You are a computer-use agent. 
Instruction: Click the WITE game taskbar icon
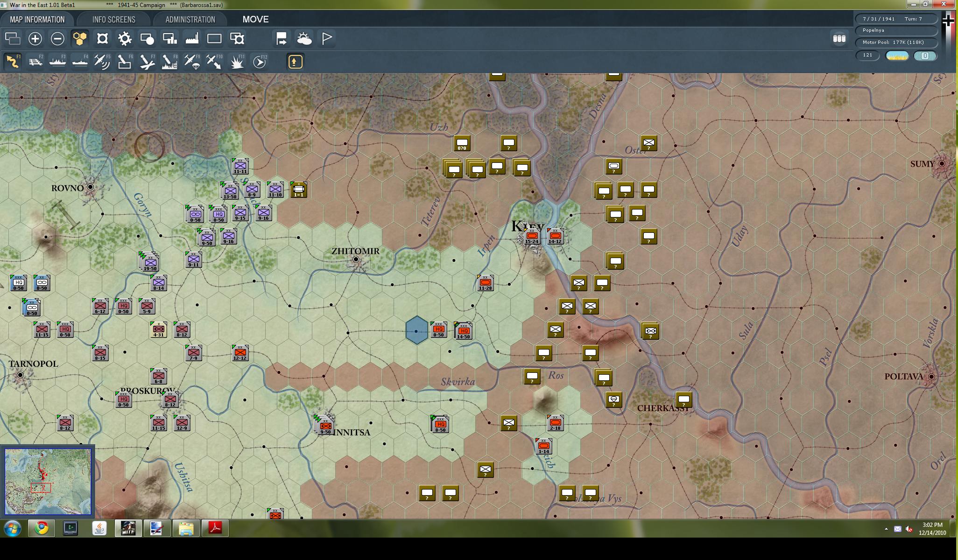click(x=128, y=528)
